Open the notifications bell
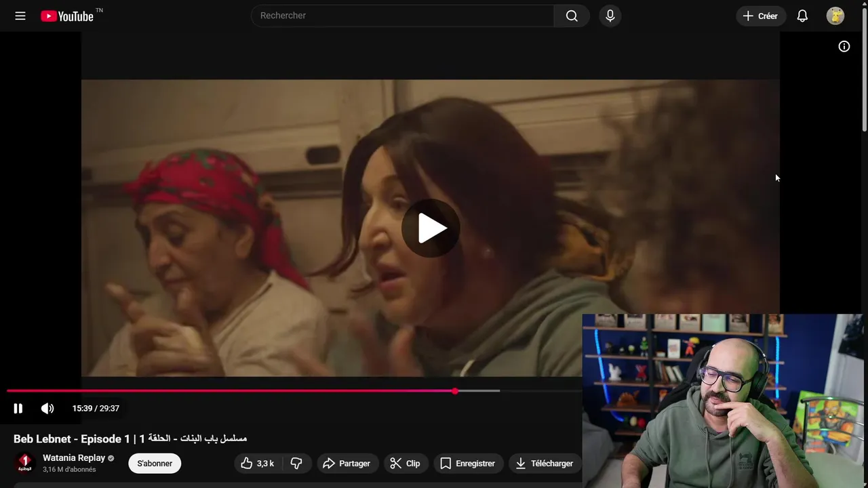 click(x=802, y=16)
